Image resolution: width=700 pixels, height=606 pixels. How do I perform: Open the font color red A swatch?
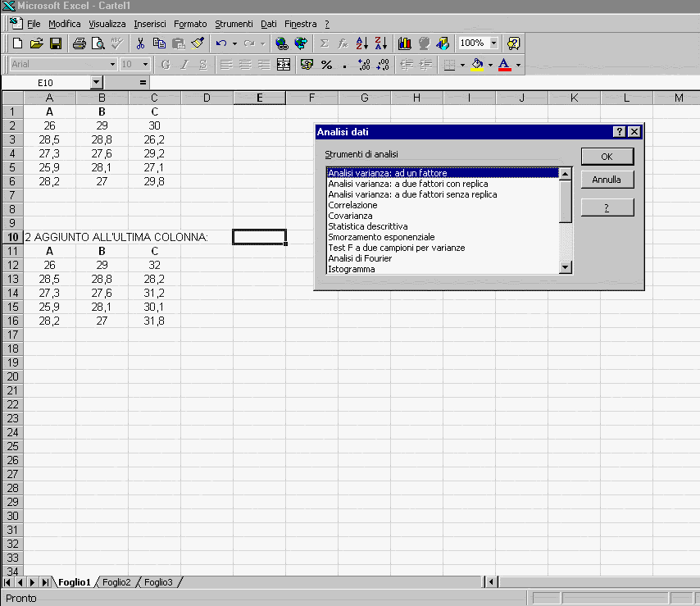pos(504,65)
